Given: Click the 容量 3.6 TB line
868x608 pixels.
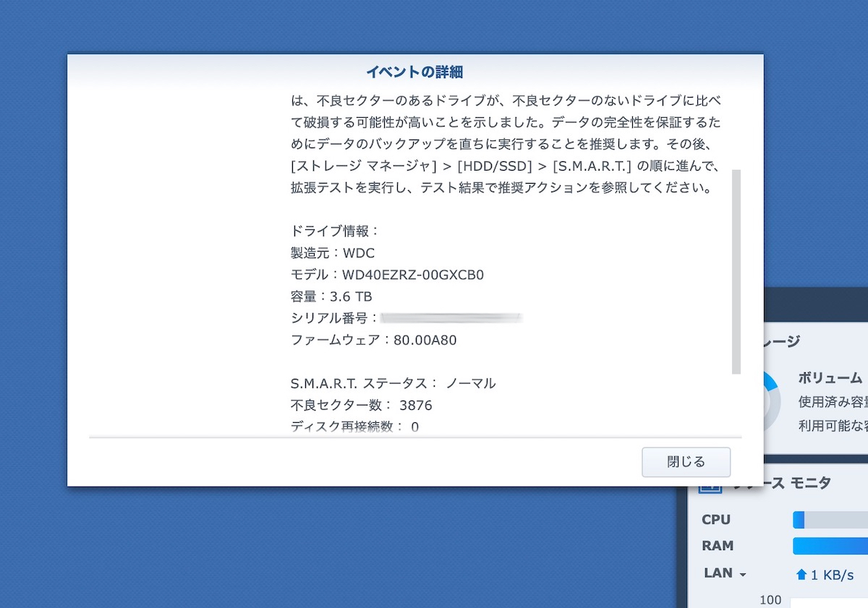Looking at the screenshot, I should click(331, 296).
